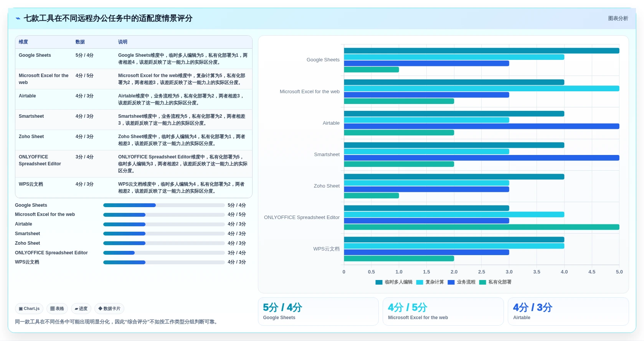This screenshot has height=341, width=644.
Task: Click the 数据 column header
Action: [x=80, y=42]
